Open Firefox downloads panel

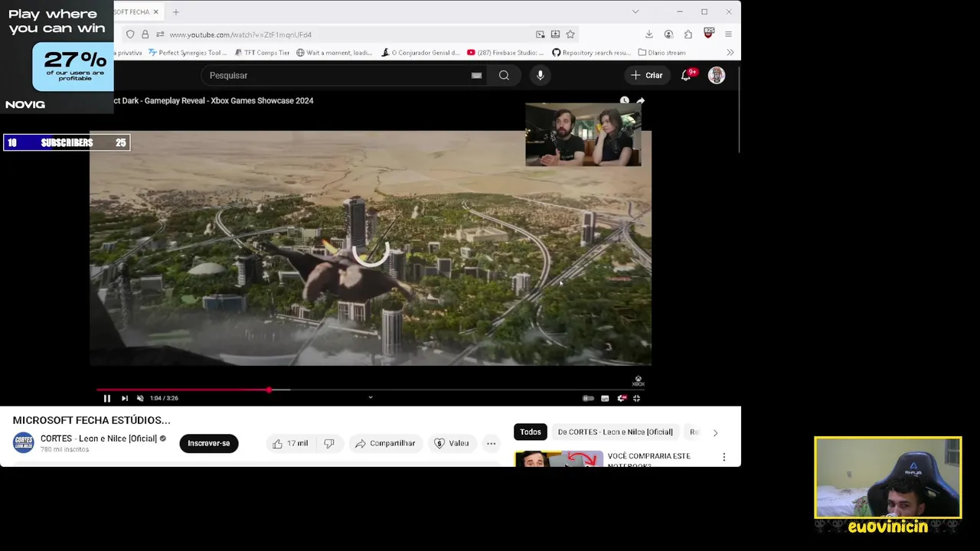pyautogui.click(x=649, y=34)
